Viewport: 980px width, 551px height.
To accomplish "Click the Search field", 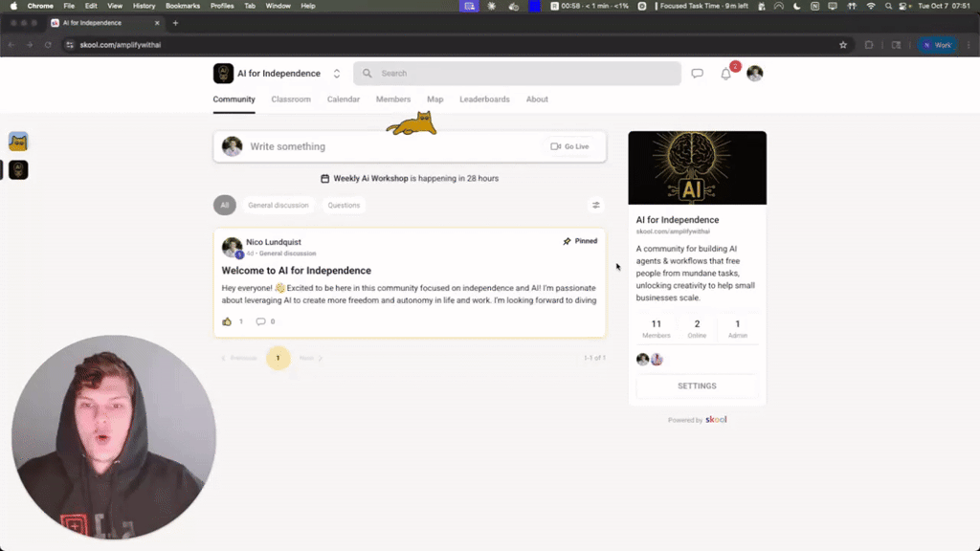I will coord(517,73).
